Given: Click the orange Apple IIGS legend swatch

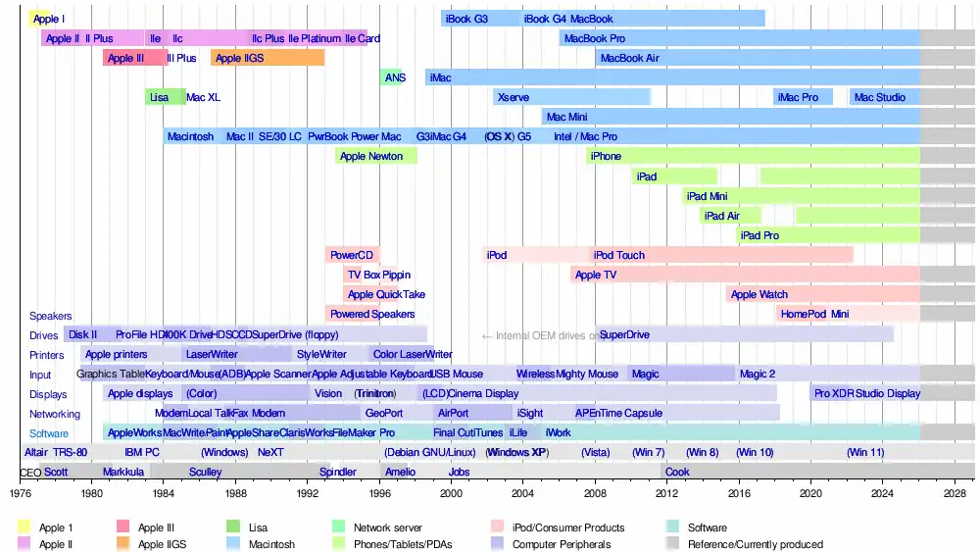Looking at the screenshot, I should [122, 544].
